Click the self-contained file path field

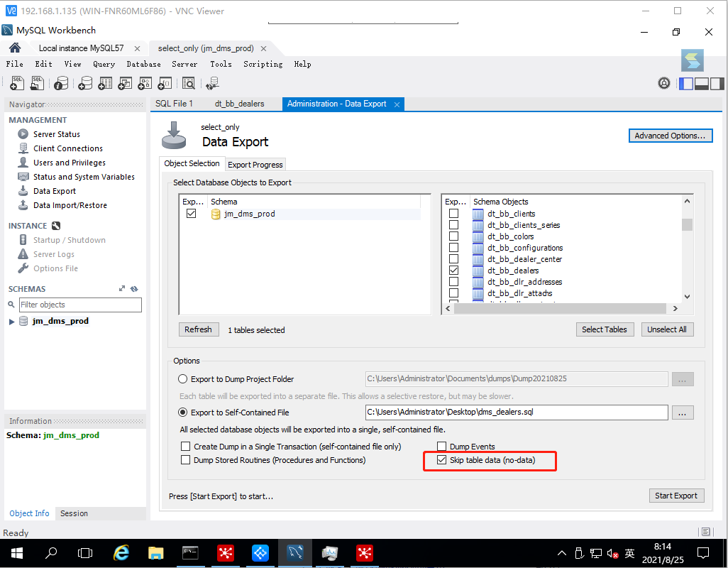pyautogui.click(x=517, y=412)
